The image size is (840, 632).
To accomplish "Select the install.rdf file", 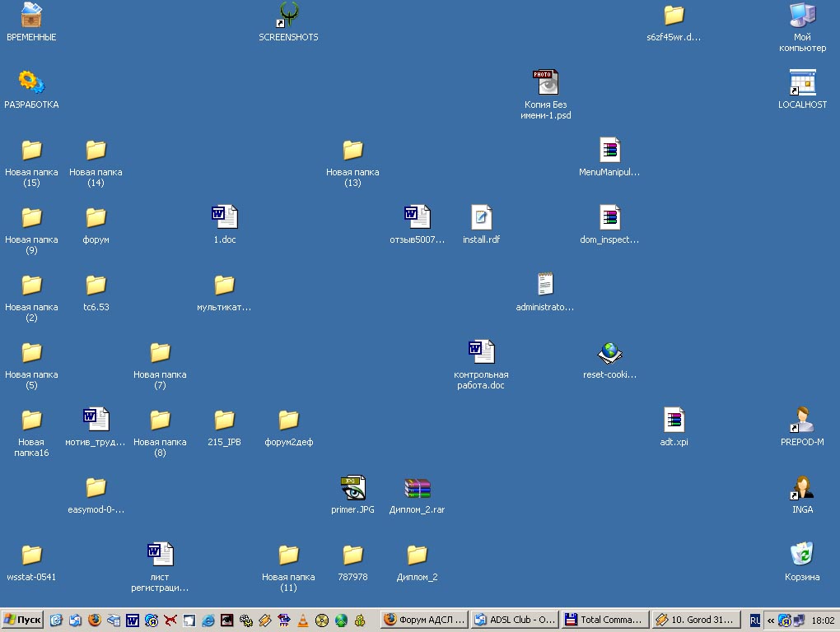I will tap(481, 218).
